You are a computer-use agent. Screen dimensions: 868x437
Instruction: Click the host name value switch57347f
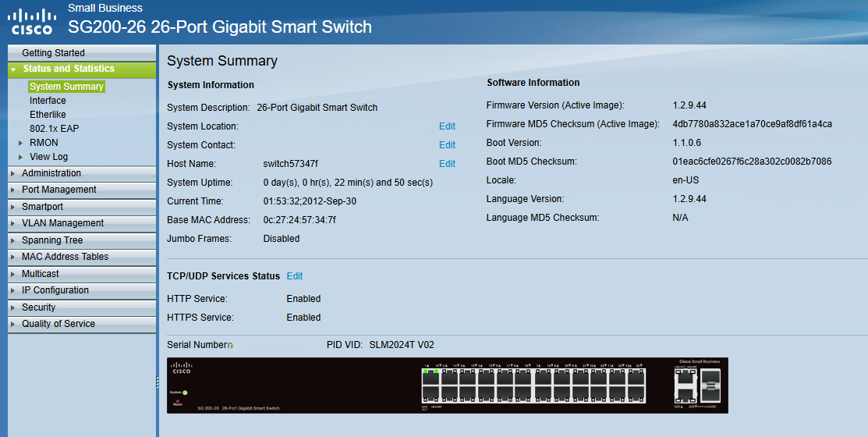click(291, 164)
